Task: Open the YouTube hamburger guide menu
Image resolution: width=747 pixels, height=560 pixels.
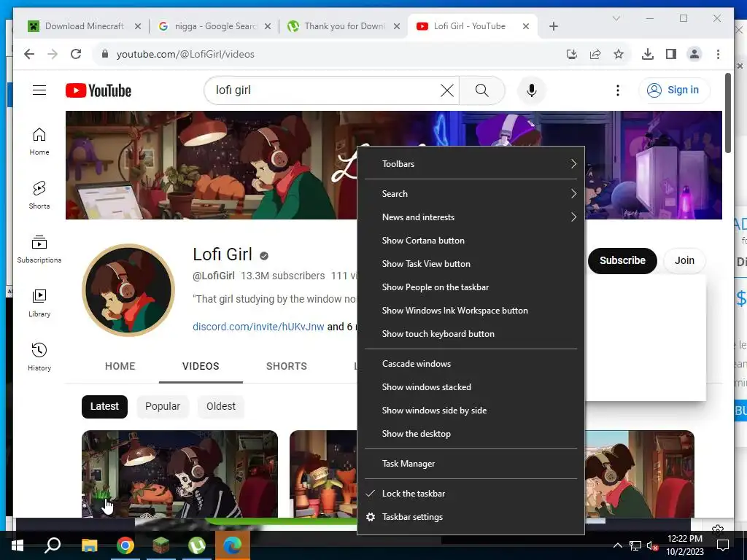Action: 39,90
